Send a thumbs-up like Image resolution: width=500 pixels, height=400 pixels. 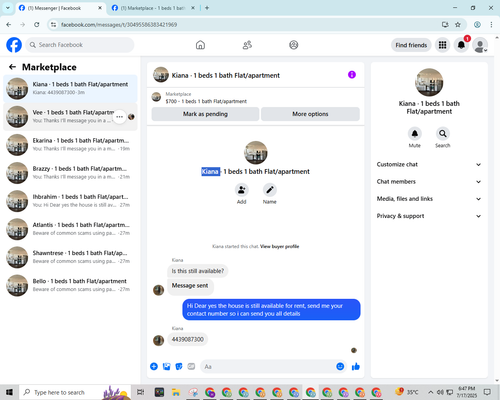click(356, 367)
